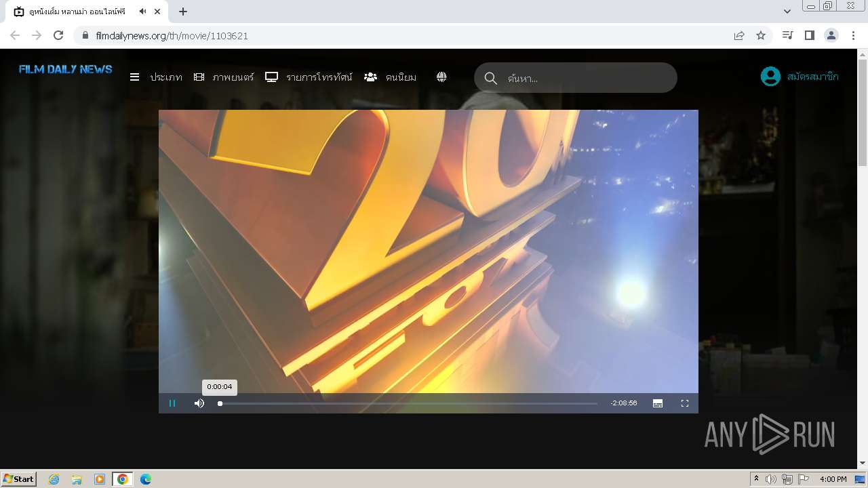Click the user avatar icon
This screenshot has height=488, width=868.
click(770, 77)
